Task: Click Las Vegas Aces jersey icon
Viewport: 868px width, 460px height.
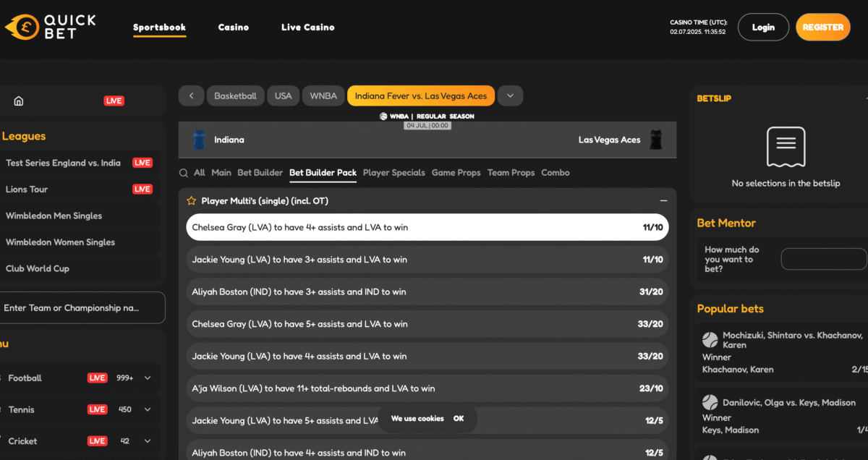Action: click(x=655, y=140)
